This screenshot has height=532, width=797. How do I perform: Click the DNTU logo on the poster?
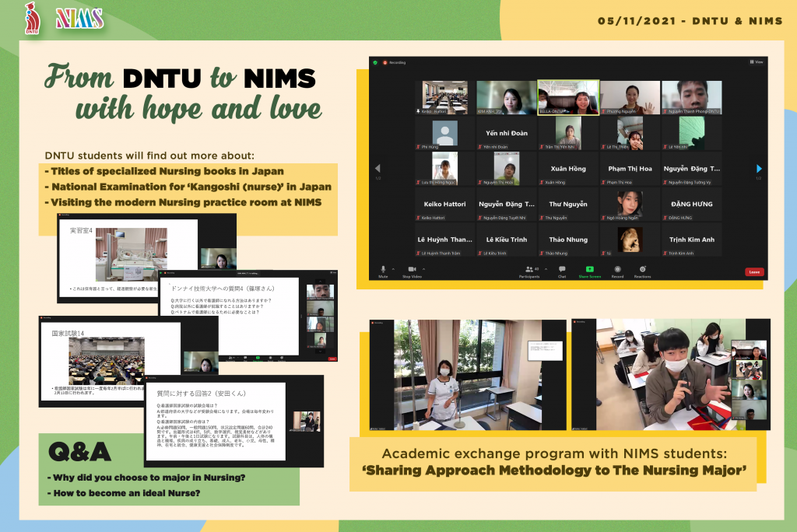(x=32, y=19)
